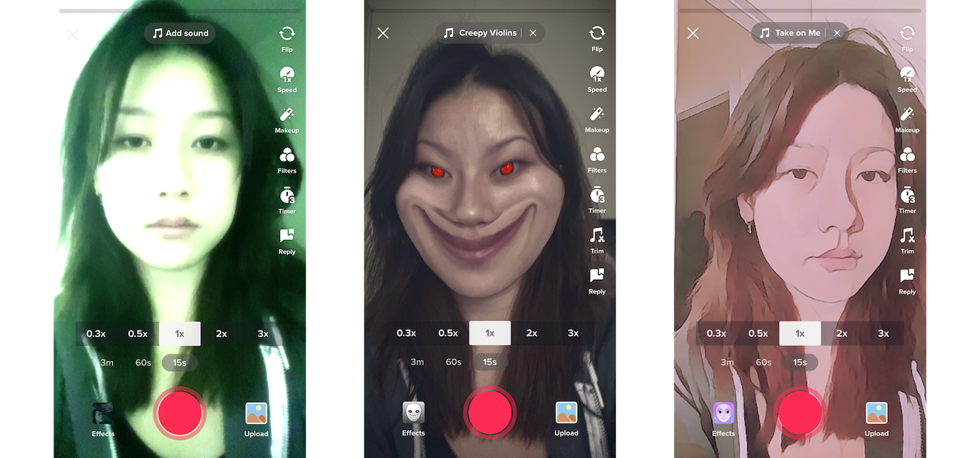Choose 60s length on Creepy Violins screen
The height and width of the screenshot is (458, 980).
pyautogui.click(x=454, y=362)
